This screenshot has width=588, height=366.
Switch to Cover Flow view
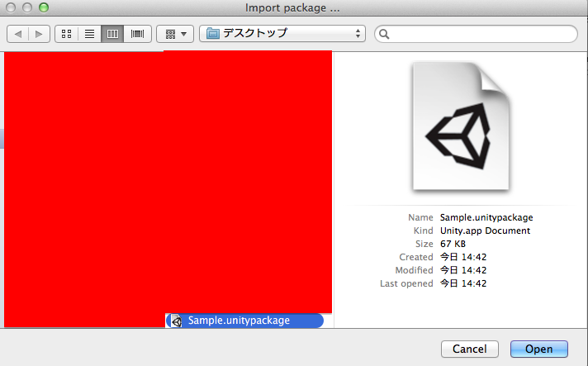[x=137, y=34]
